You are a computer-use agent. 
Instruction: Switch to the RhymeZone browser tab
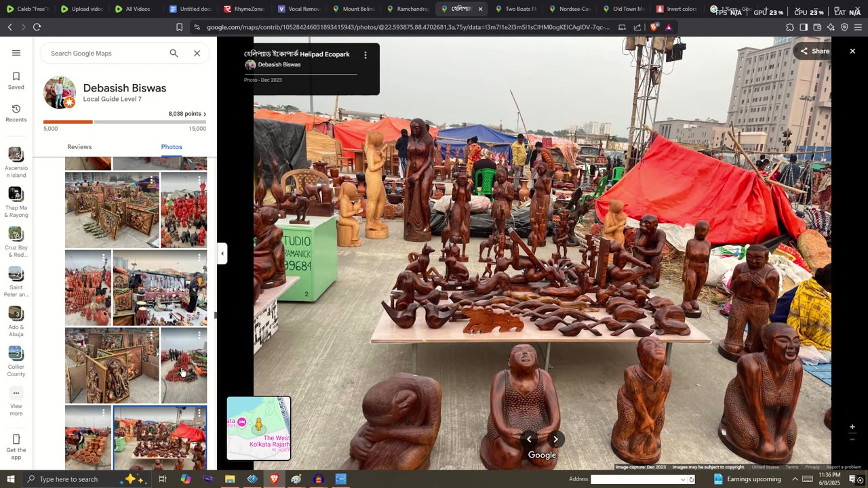[x=244, y=9]
